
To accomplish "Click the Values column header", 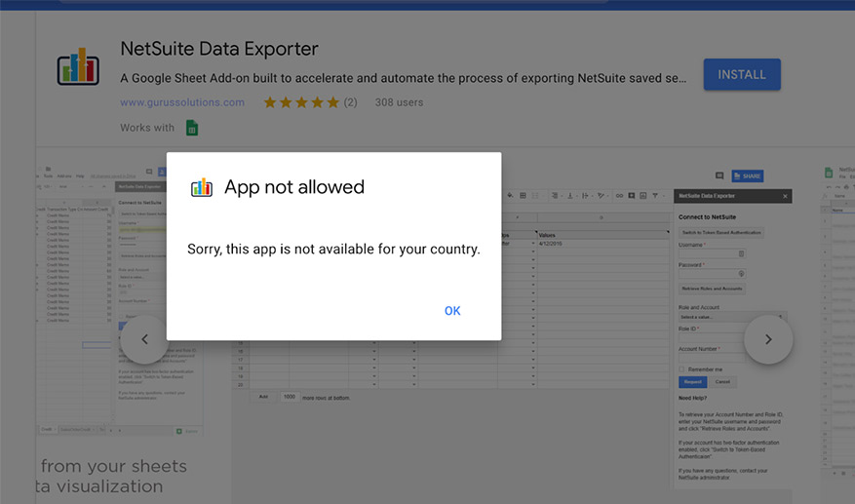I will click(x=602, y=235).
